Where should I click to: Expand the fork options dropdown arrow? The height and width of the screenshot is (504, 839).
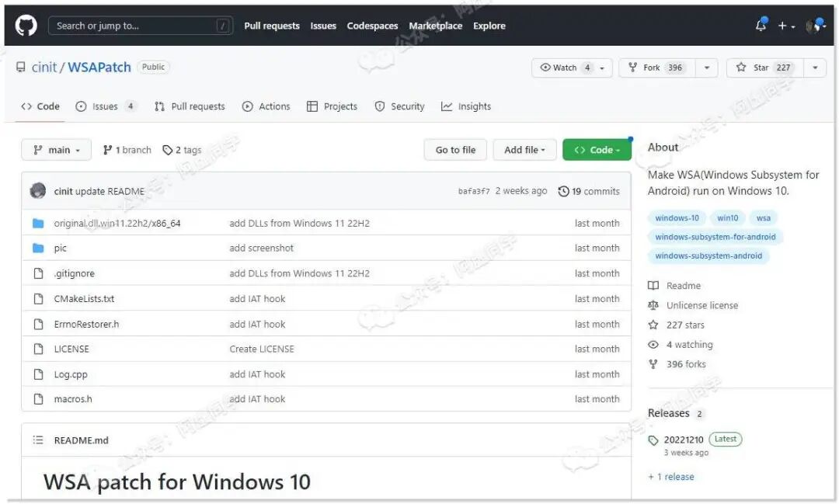pyautogui.click(x=707, y=68)
